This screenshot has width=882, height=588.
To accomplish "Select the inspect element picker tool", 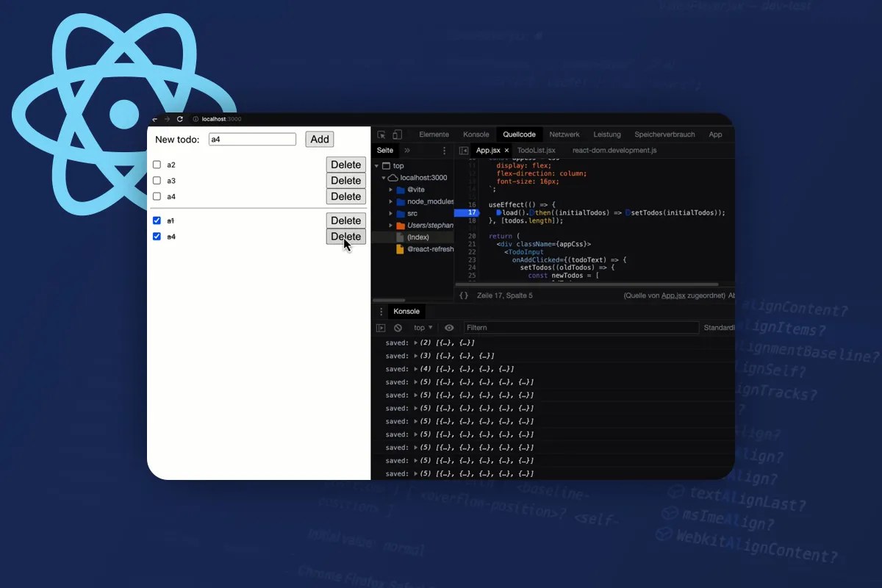I will [x=381, y=135].
